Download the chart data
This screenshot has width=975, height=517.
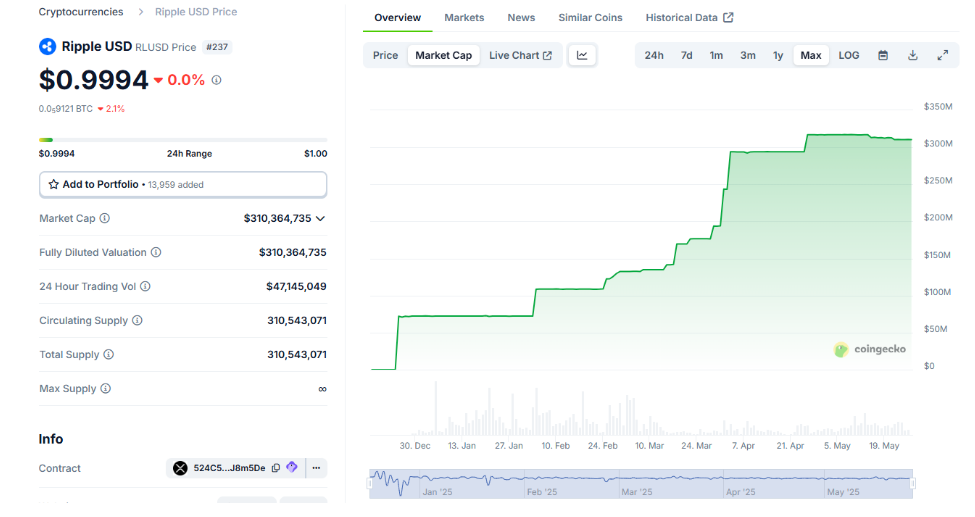[913, 55]
